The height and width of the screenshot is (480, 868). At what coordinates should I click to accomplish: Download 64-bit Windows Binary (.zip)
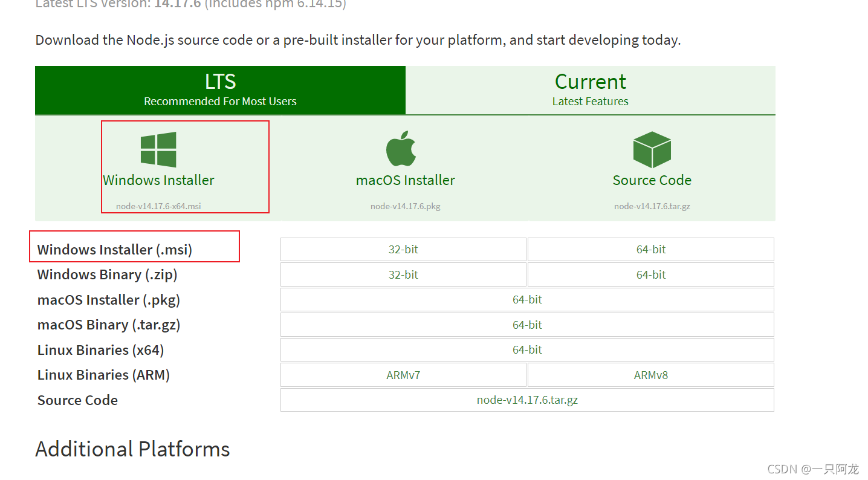coord(651,274)
